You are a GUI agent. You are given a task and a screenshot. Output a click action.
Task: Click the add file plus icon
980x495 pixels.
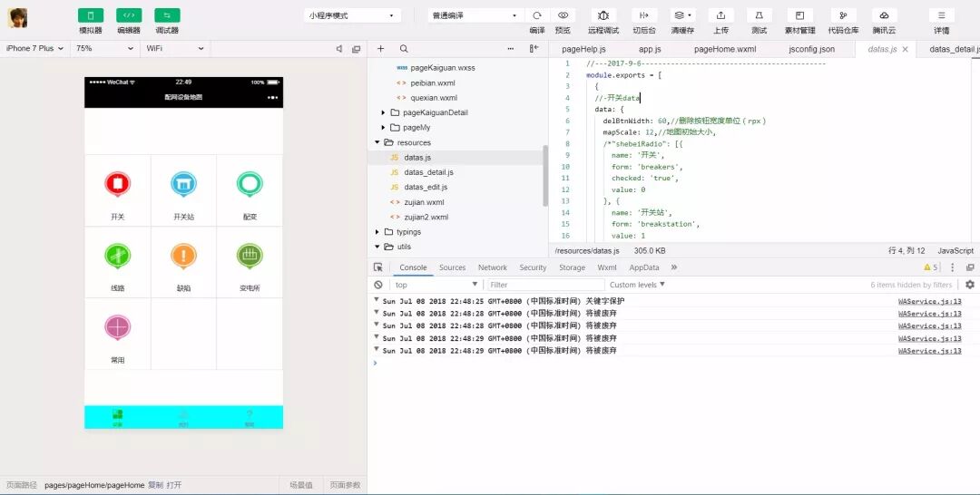point(380,49)
